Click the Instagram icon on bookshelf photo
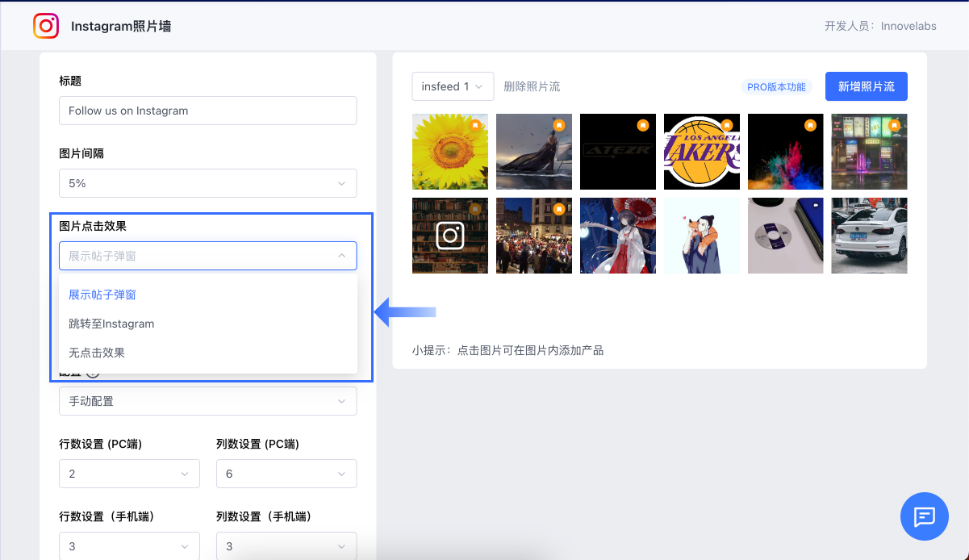969x560 pixels. pyautogui.click(x=449, y=236)
